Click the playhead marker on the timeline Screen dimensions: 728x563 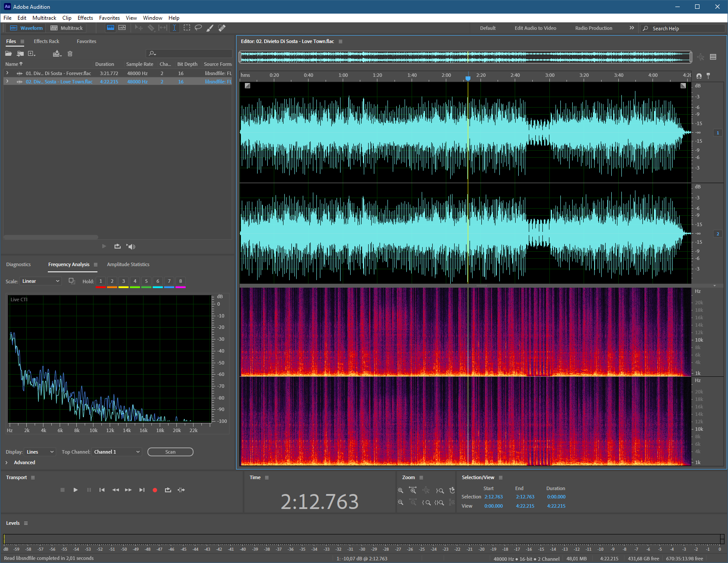pyautogui.click(x=468, y=78)
